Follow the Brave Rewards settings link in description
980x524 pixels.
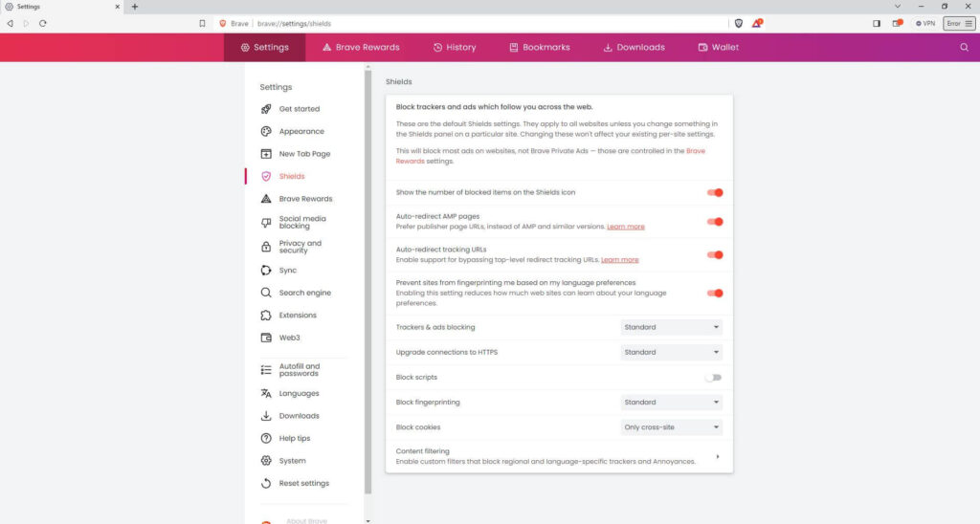pos(550,156)
